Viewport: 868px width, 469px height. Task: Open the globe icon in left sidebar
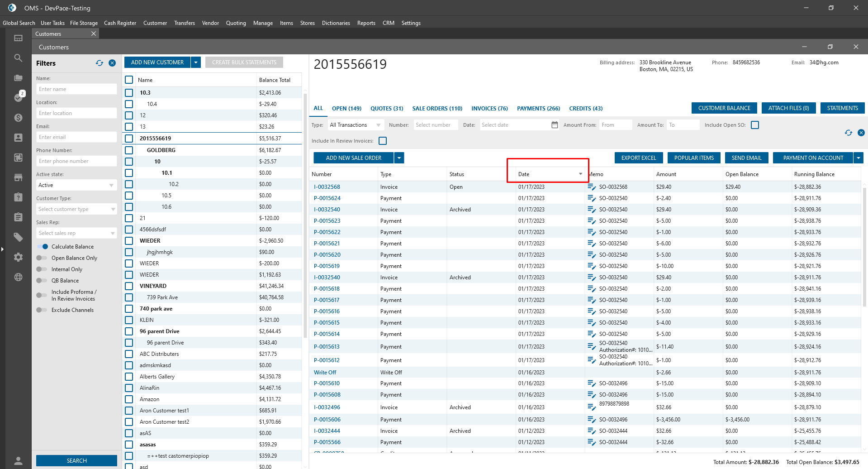[x=18, y=277]
